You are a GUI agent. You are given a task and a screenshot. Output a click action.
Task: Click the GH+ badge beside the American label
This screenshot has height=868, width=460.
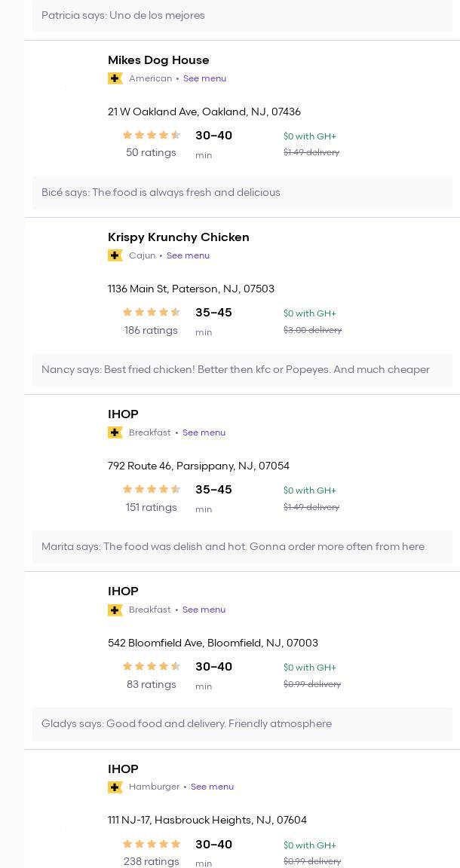coord(115,78)
